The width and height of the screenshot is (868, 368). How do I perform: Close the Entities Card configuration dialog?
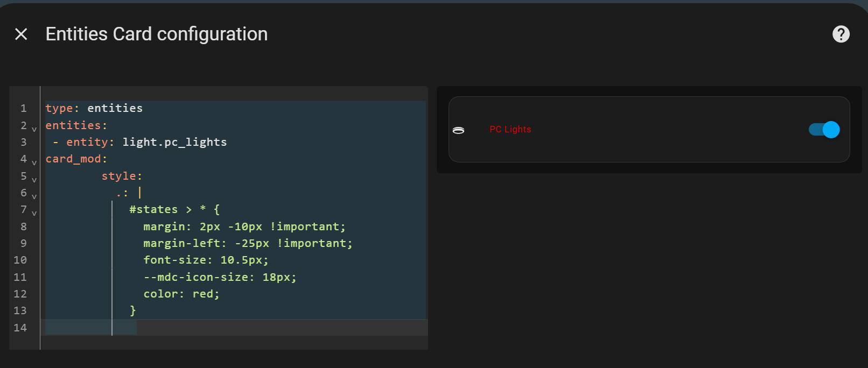click(21, 34)
